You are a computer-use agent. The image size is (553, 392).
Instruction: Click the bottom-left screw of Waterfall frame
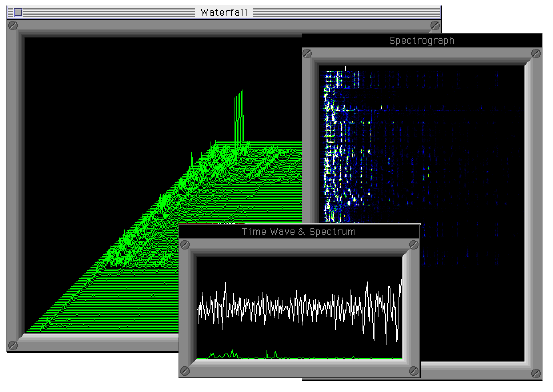click(13, 345)
